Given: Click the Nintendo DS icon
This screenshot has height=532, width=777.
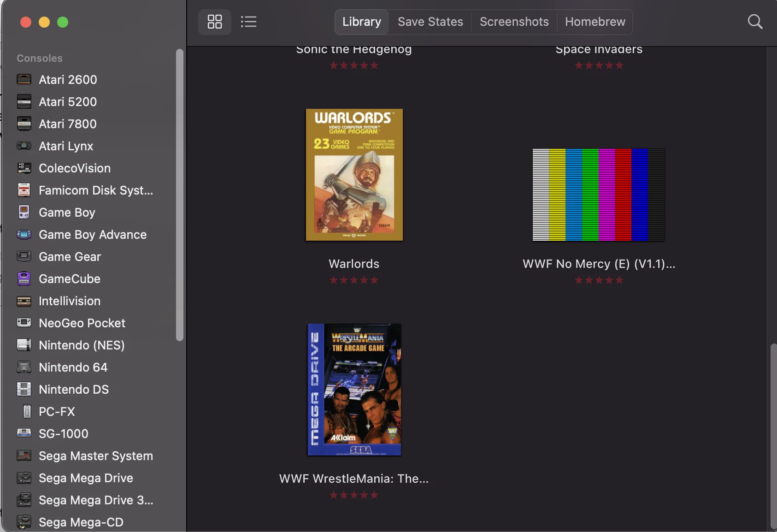Looking at the screenshot, I should (24, 389).
